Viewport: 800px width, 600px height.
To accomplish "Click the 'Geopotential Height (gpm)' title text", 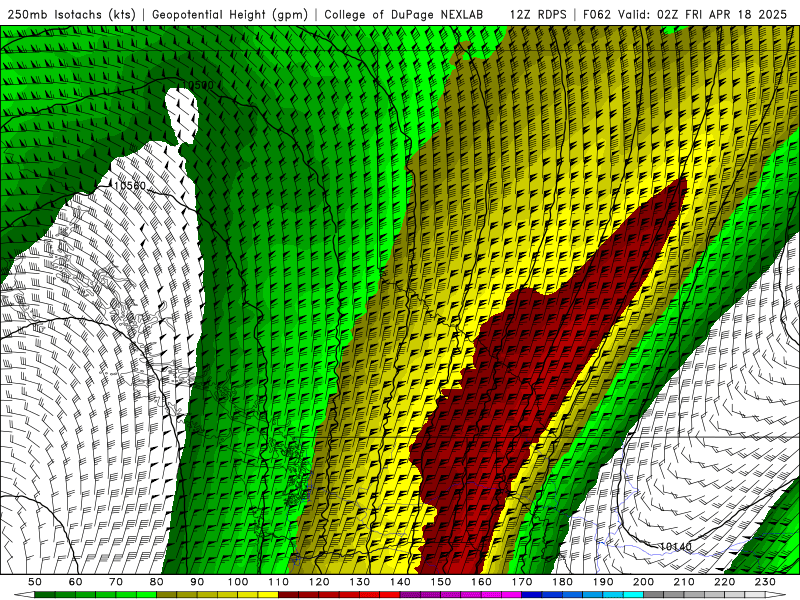I will click(230, 14).
